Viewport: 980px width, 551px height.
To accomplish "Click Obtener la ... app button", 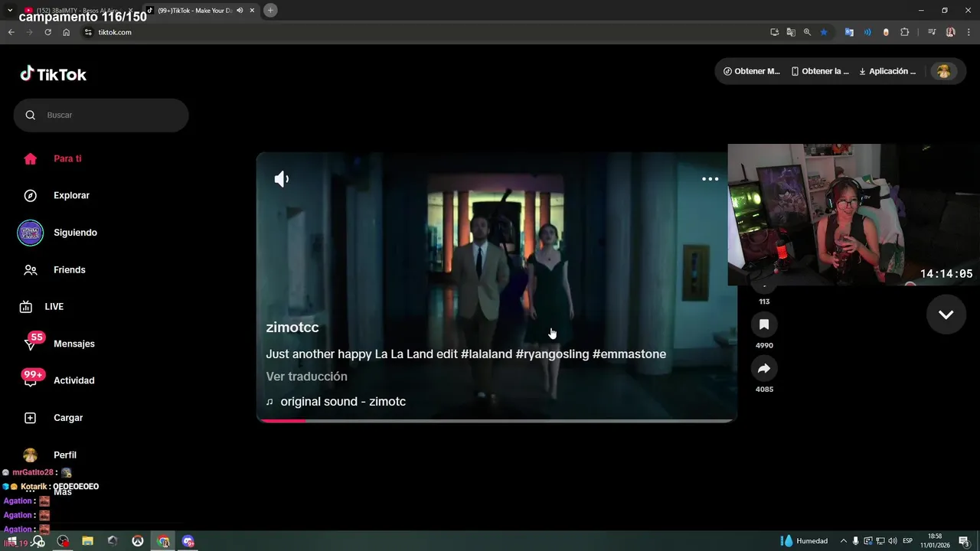I will click(x=820, y=71).
